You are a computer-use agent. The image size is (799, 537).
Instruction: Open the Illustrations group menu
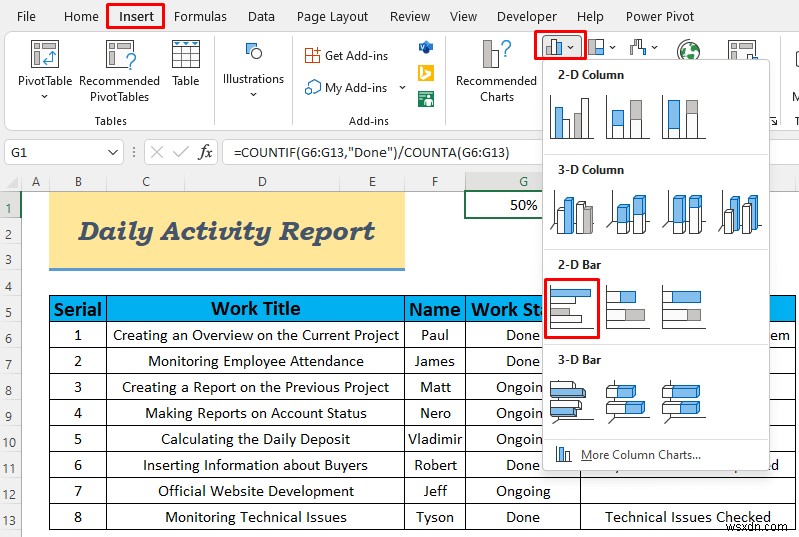tap(253, 70)
